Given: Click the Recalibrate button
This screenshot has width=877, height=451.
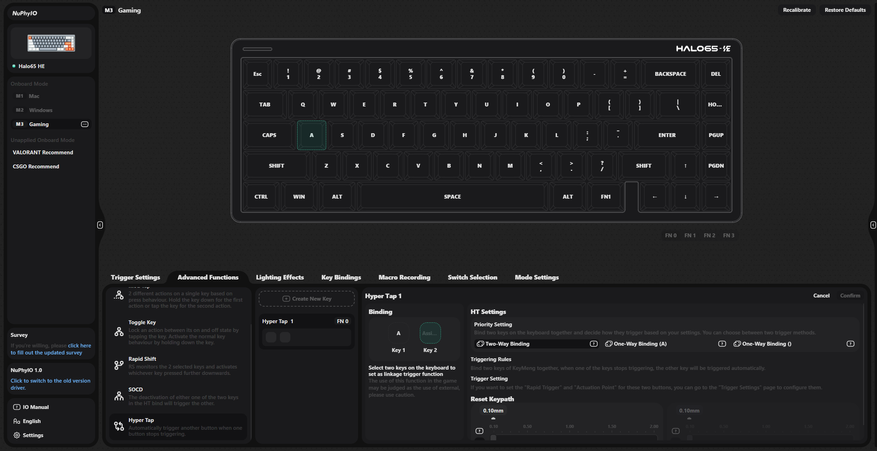Looking at the screenshot, I should click(x=796, y=10).
